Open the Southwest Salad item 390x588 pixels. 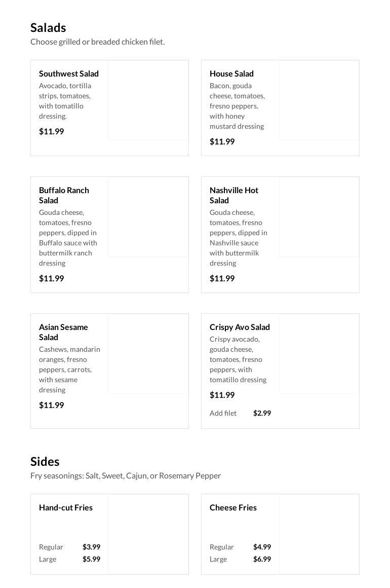(69, 73)
